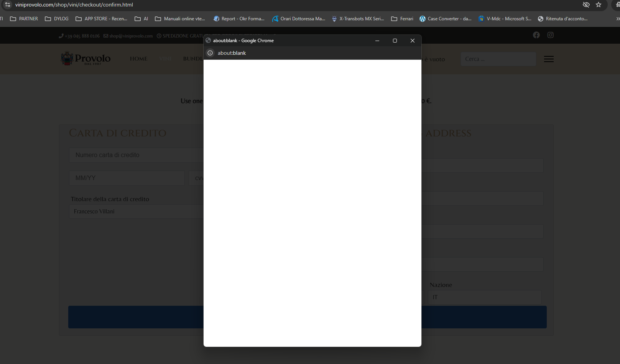Click the about:blank address text in popup
Screen dimensions: 620x364
pos(232,53)
